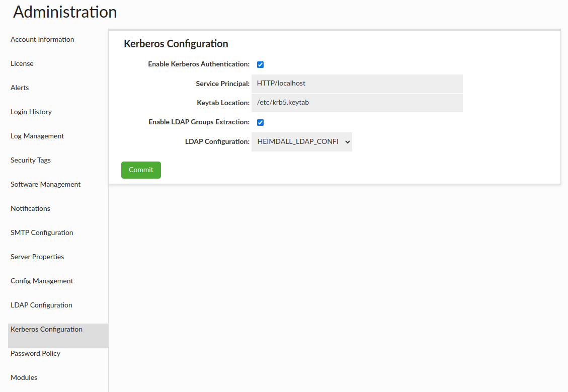Navigate to Modules section
Viewport: 568px width, 392px height.
click(x=24, y=378)
